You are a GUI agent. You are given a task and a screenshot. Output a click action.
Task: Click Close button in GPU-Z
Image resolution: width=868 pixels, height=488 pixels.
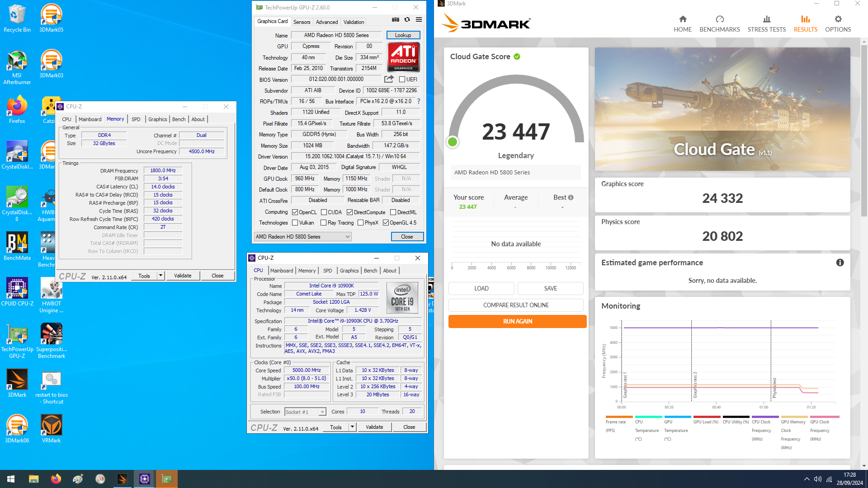[x=407, y=237]
